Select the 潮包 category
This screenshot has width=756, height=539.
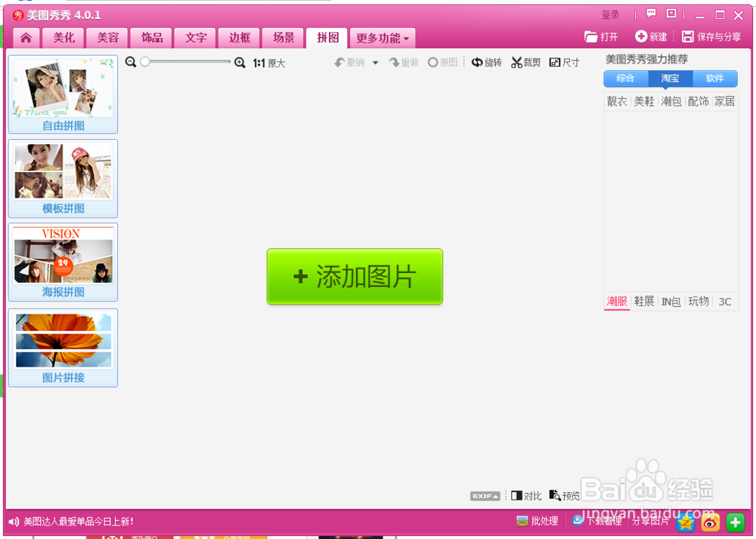point(671,101)
